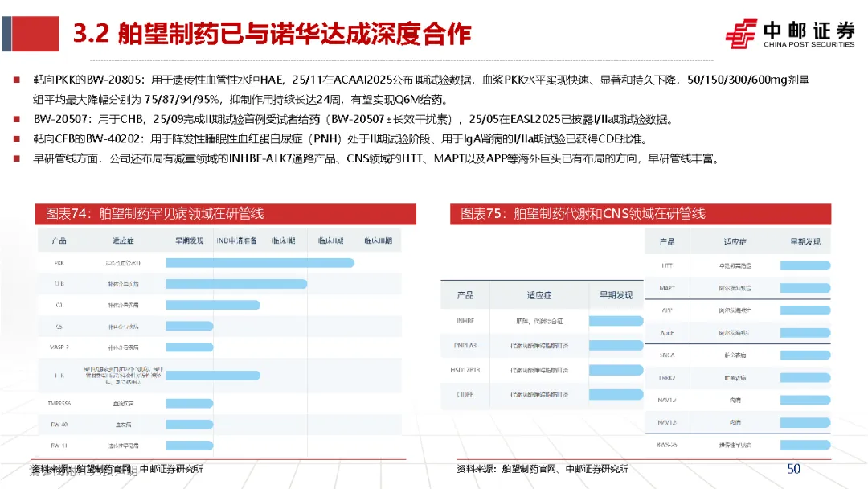Click the TMPRSS6 product cell
The height and width of the screenshot is (489, 868).
point(59,404)
